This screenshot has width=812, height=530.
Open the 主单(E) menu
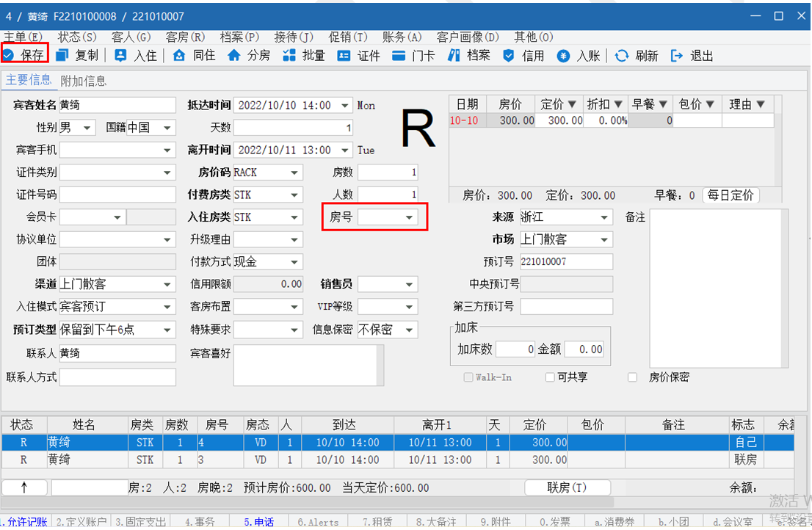(23, 37)
